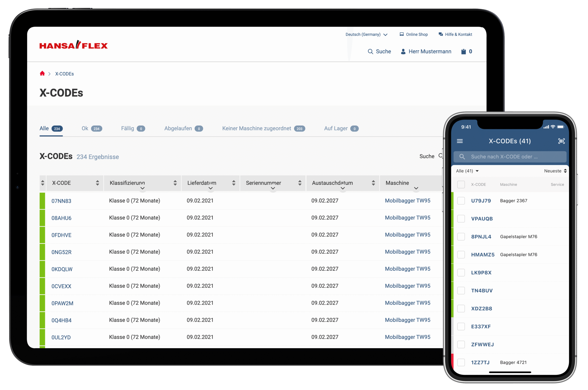This screenshot has width=588, height=390.
Task: Open the mobile hamburger menu
Action: [460, 141]
